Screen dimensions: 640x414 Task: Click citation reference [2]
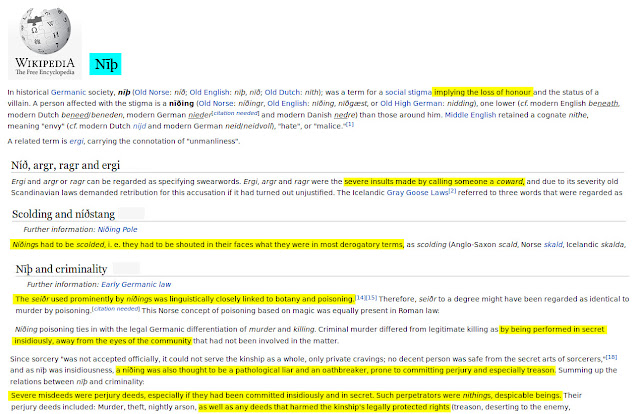[x=452, y=191]
